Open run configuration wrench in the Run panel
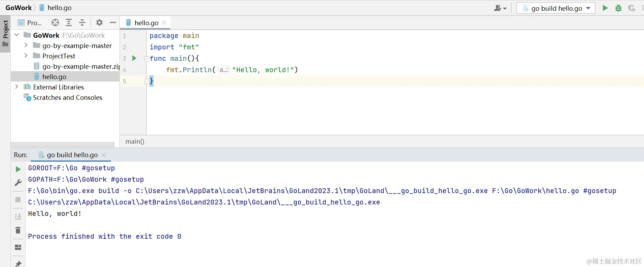Viewport: 644px width, 267px height. click(18, 183)
